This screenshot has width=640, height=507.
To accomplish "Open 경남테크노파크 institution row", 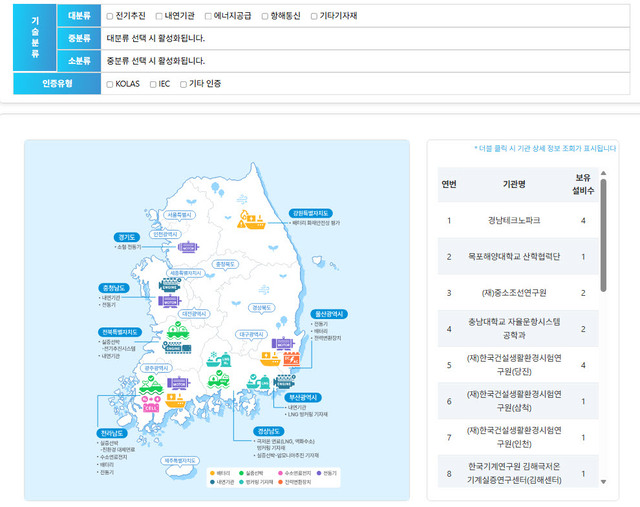I will coord(514,220).
